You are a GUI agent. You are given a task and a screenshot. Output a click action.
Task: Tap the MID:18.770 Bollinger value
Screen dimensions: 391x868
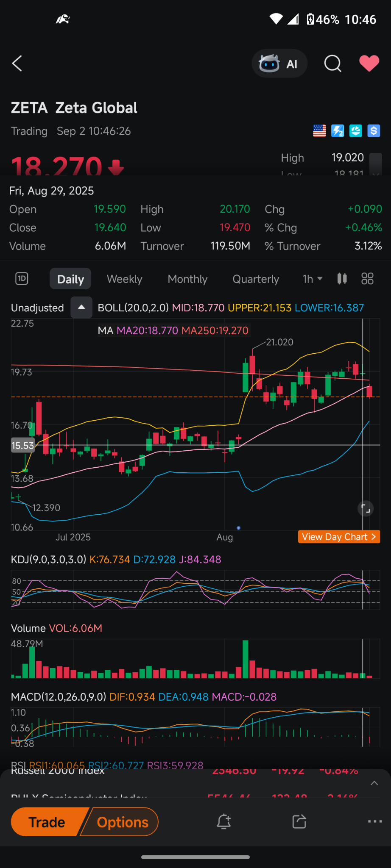point(198,308)
